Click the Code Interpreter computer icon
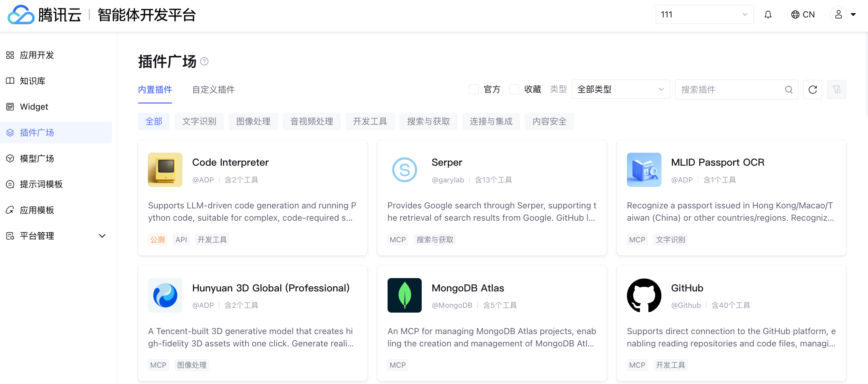This screenshot has width=868, height=384. [x=165, y=170]
